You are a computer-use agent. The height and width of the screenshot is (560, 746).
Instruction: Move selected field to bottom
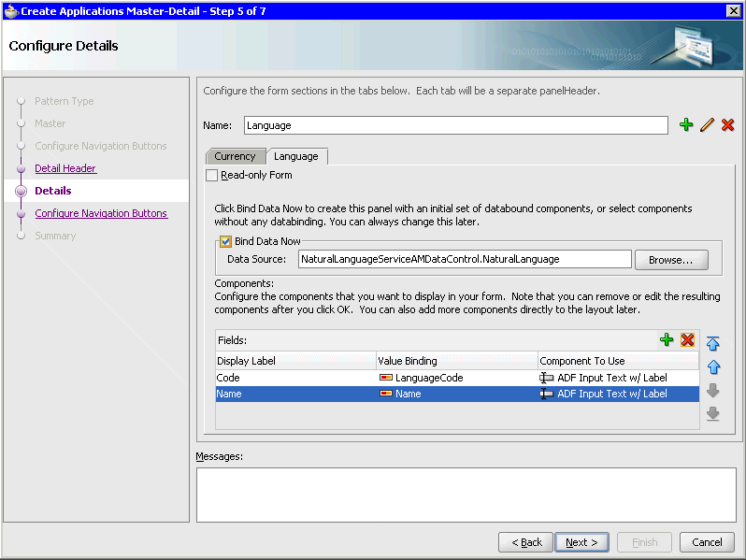coord(712,413)
